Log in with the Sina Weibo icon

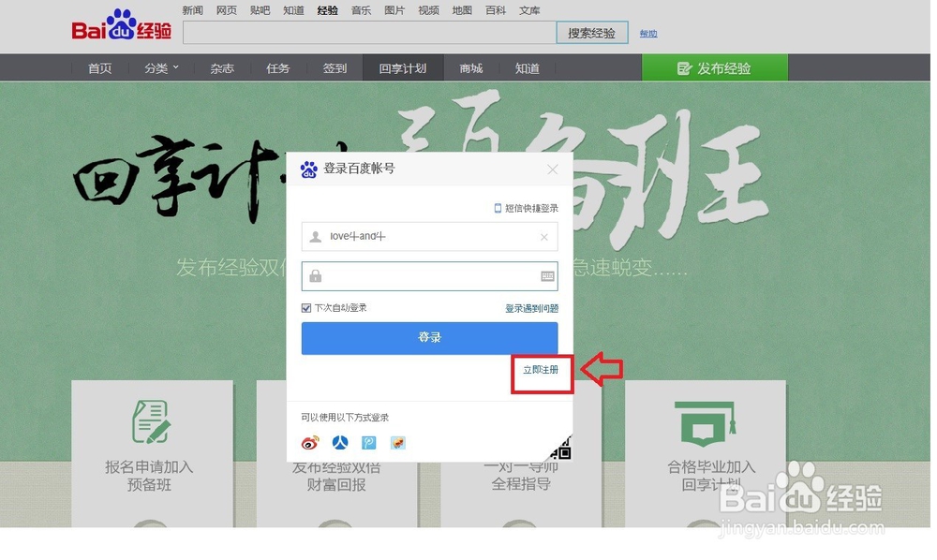pyautogui.click(x=310, y=442)
